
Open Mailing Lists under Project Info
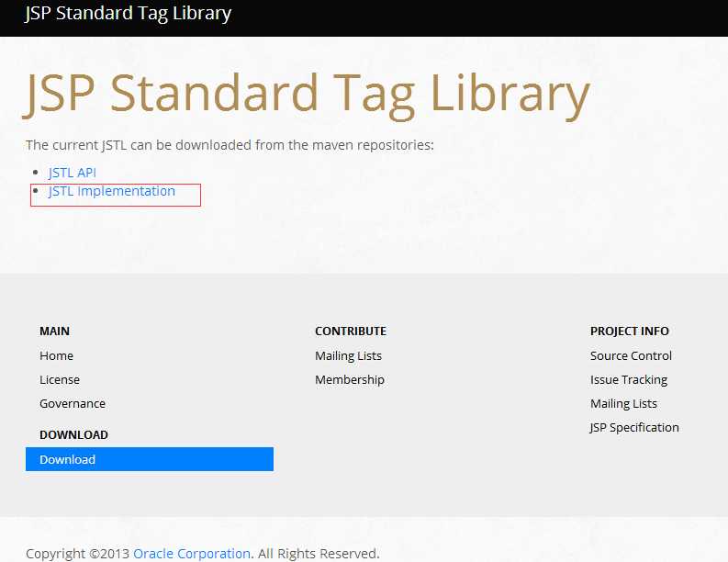pyautogui.click(x=623, y=404)
